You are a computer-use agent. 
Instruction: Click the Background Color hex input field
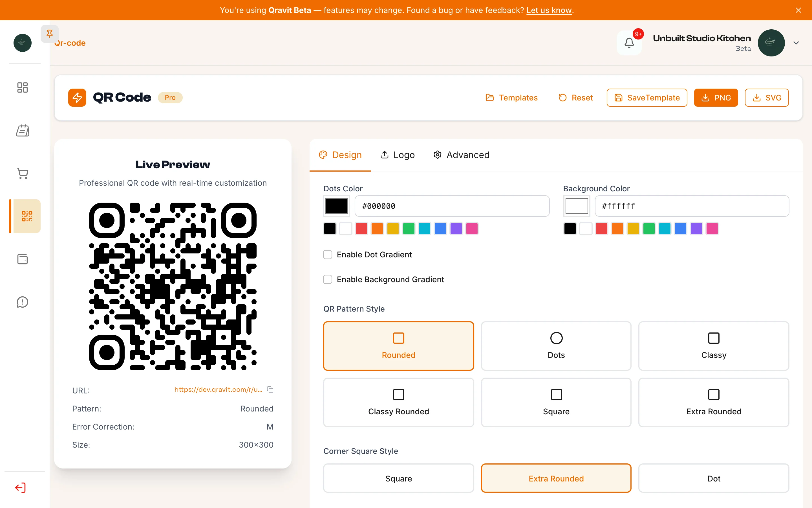pos(692,206)
